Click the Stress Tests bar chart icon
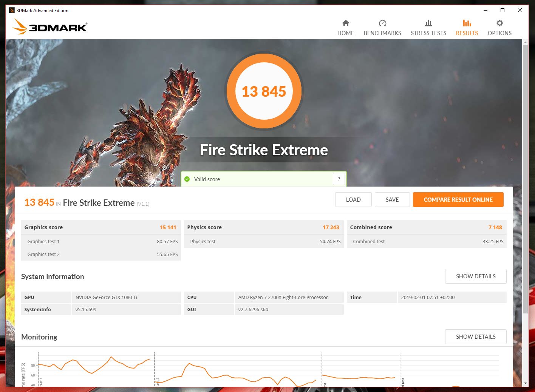 [428, 23]
